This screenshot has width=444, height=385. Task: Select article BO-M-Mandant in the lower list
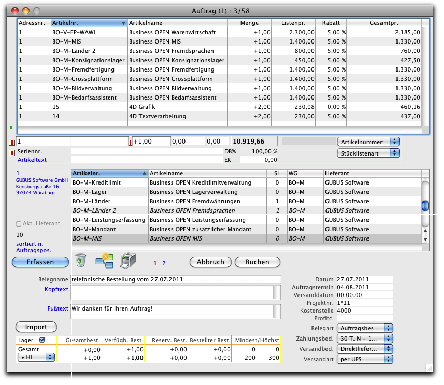click(246, 229)
